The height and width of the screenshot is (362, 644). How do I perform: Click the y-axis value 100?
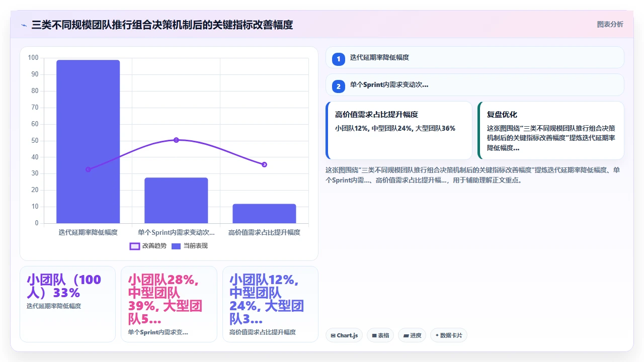pyautogui.click(x=33, y=58)
